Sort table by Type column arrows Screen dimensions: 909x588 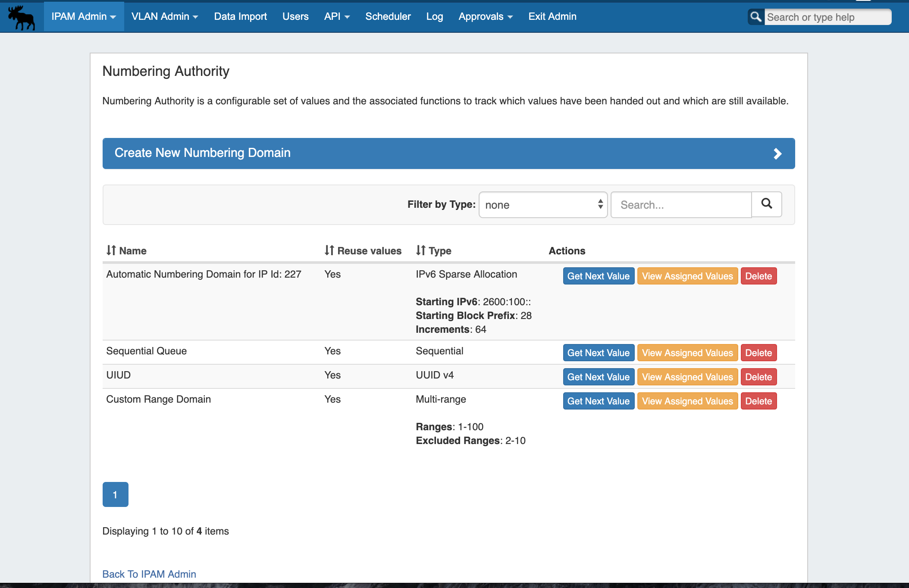coord(421,250)
